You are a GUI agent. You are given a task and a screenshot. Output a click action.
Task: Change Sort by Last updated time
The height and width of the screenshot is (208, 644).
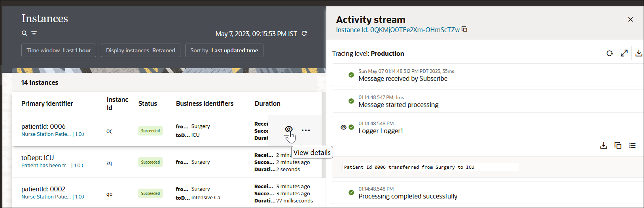tap(224, 50)
